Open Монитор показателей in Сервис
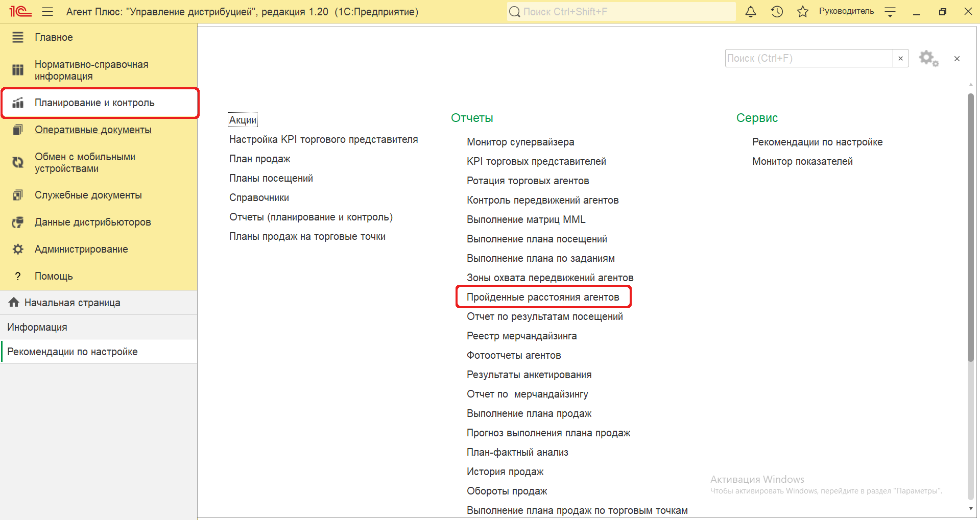Image resolution: width=980 pixels, height=520 pixels. click(x=802, y=161)
